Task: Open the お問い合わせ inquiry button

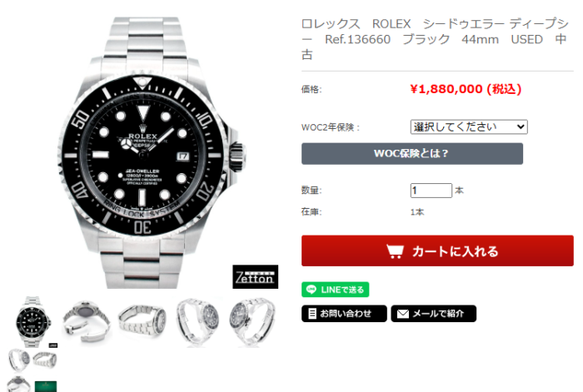Action: [x=344, y=314]
